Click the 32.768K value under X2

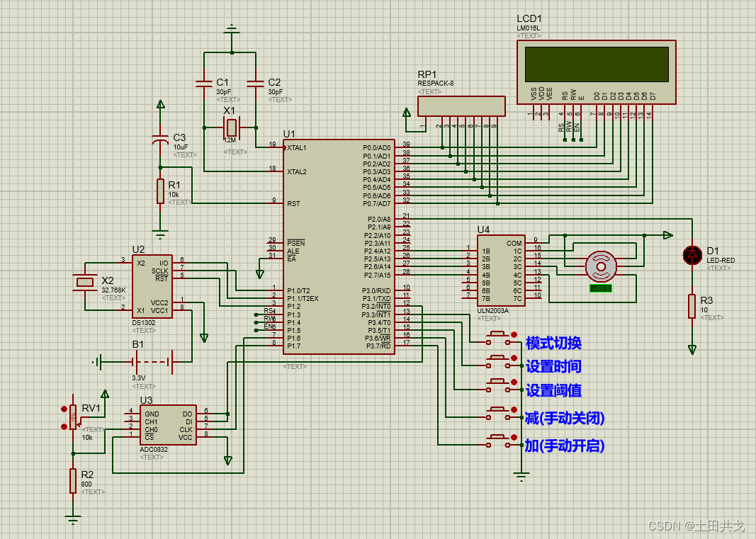pyautogui.click(x=113, y=290)
